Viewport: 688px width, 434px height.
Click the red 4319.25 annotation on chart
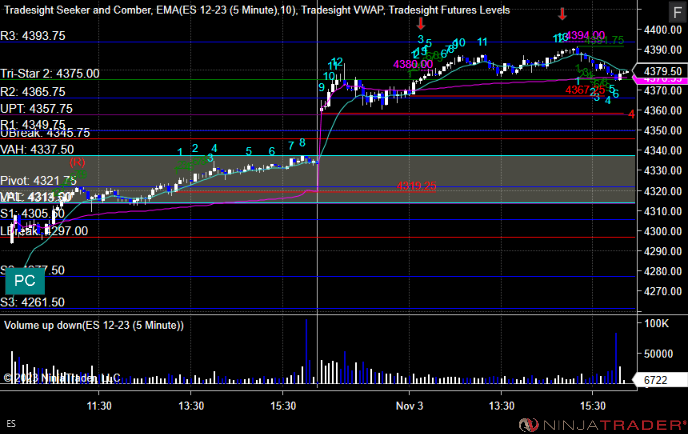(x=416, y=186)
